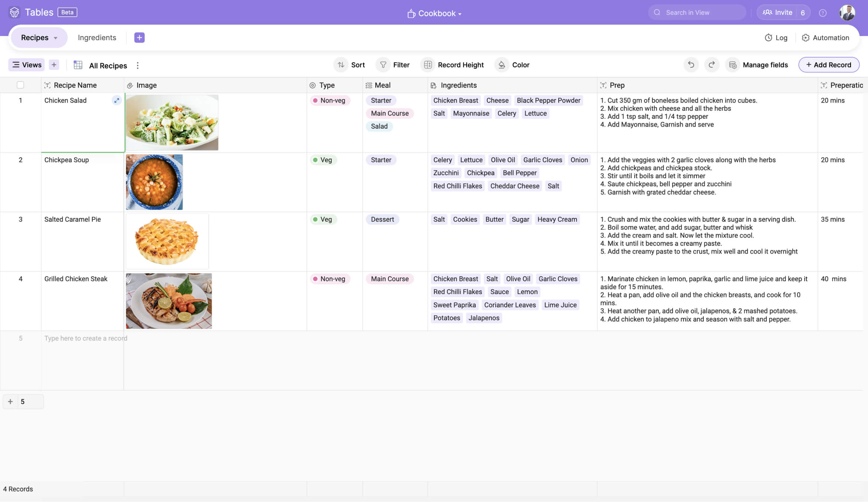
Task: Add a new table with plus icon
Action: (x=139, y=38)
